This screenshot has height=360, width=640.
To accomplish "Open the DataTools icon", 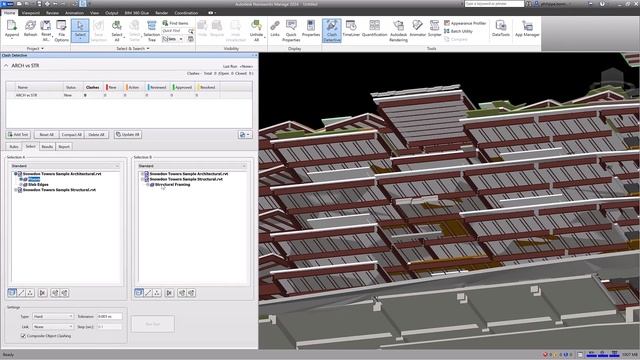I will [500, 29].
